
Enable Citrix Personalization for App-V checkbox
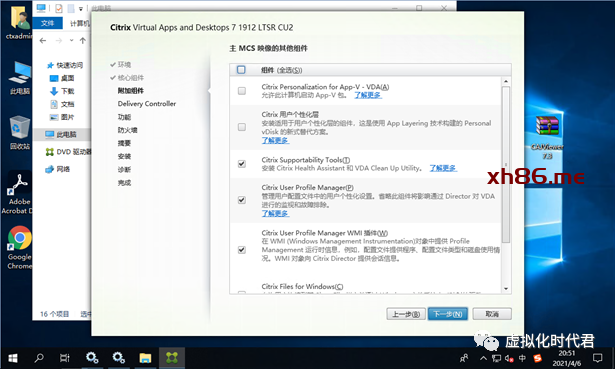[242, 91]
